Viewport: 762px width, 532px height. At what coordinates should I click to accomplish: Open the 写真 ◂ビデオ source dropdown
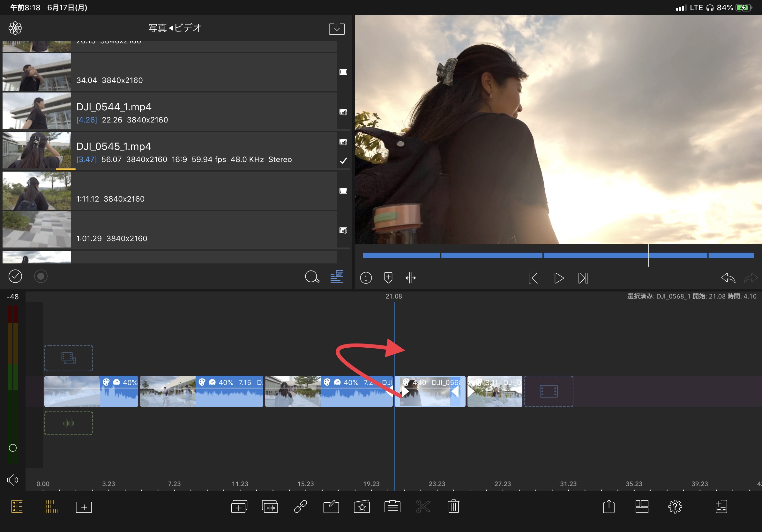coord(175,28)
